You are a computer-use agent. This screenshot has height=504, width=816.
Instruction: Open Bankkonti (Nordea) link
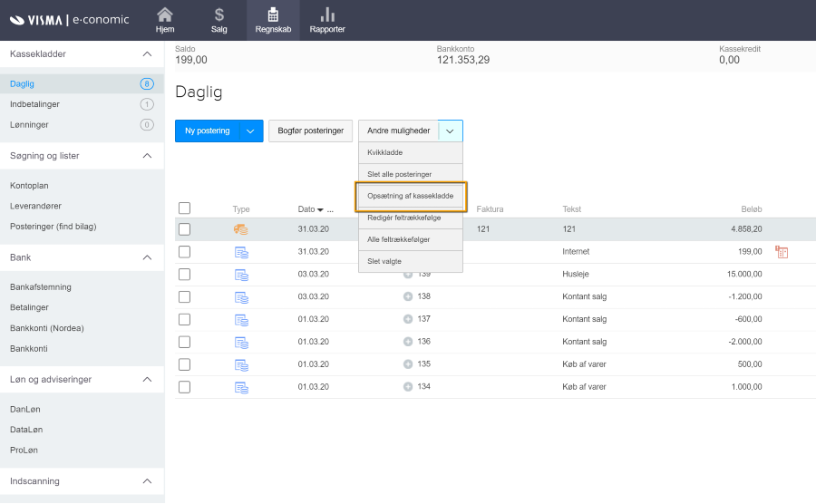pyautogui.click(x=47, y=328)
